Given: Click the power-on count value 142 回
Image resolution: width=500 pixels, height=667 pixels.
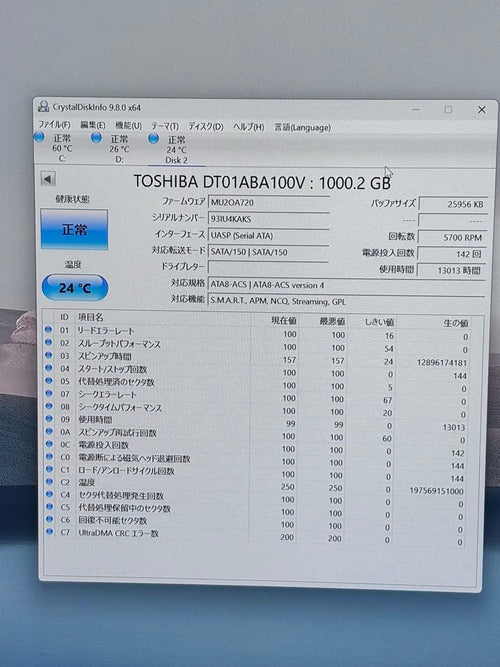Looking at the screenshot, I should coord(452,254).
